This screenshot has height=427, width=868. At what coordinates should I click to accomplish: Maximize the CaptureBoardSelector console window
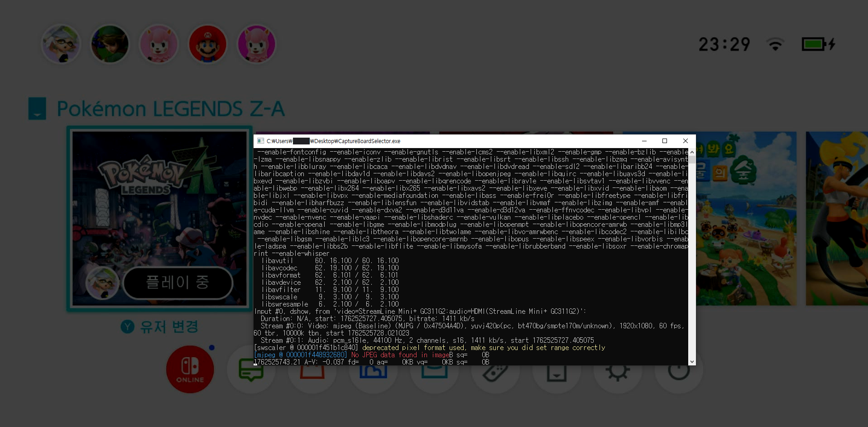click(665, 141)
